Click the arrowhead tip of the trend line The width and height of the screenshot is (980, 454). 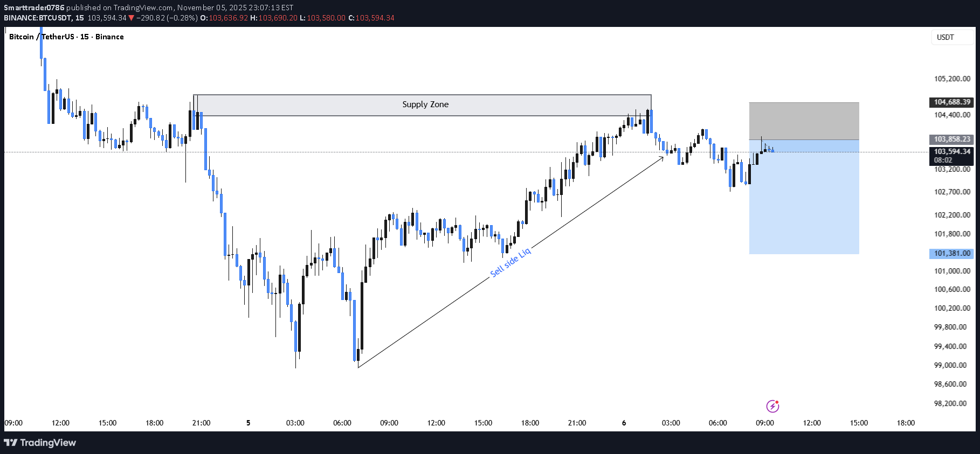pyautogui.click(x=664, y=157)
